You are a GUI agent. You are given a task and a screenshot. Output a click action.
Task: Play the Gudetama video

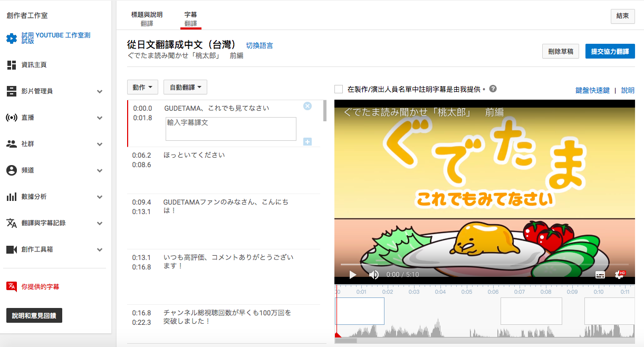click(353, 275)
